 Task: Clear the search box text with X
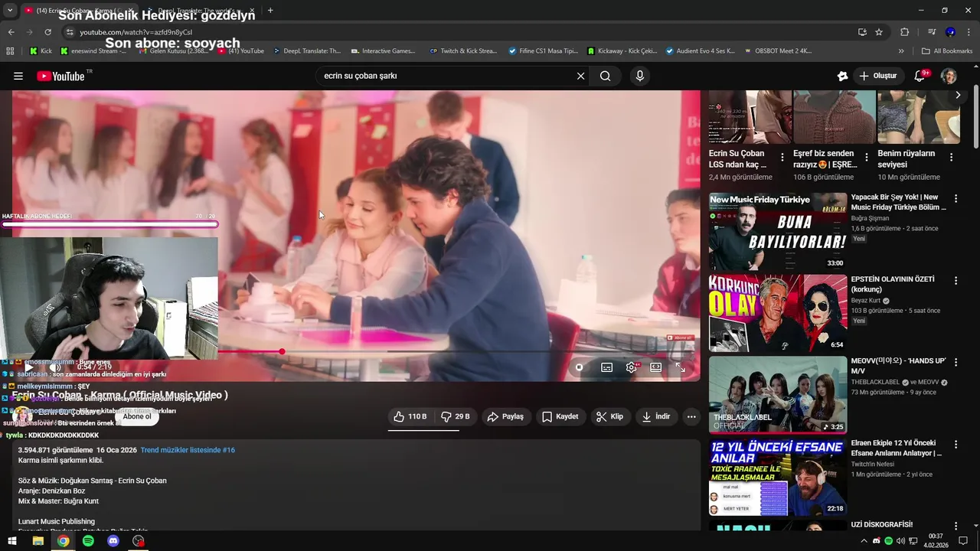580,76
